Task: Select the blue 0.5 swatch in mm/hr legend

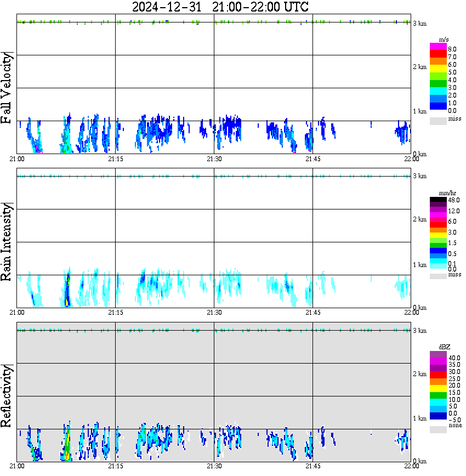Action: tap(438, 251)
